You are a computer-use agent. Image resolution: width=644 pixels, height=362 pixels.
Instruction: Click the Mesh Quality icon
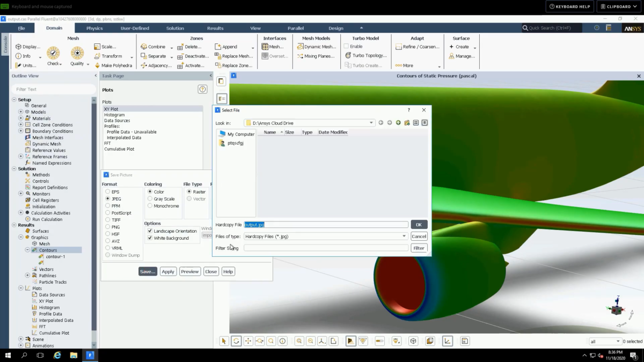click(x=77, y=53)
